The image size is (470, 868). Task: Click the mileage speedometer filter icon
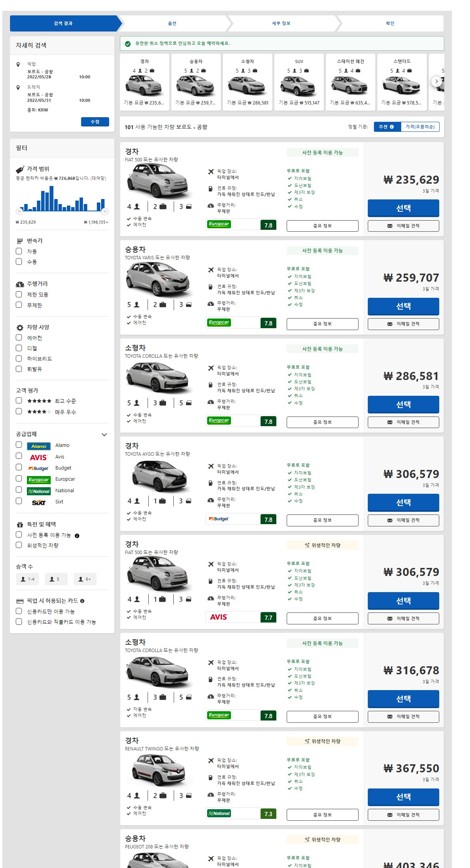(20, 284)
